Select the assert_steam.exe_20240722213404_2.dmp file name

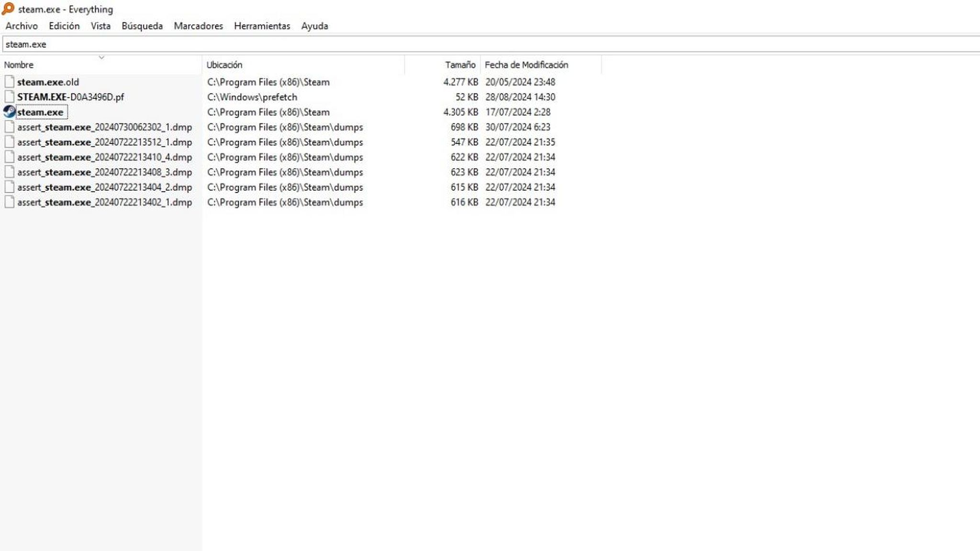[x=104, y=187]
